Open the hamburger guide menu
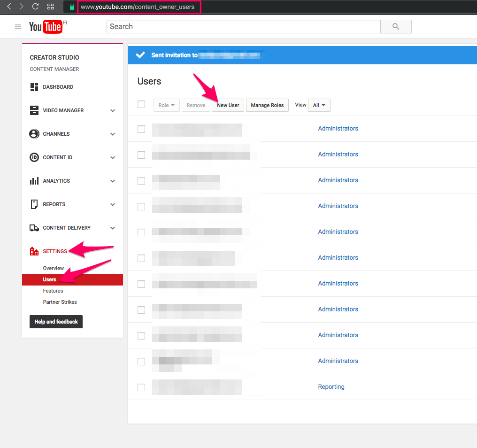Screen dimensions: 477x448 [18, 27]
